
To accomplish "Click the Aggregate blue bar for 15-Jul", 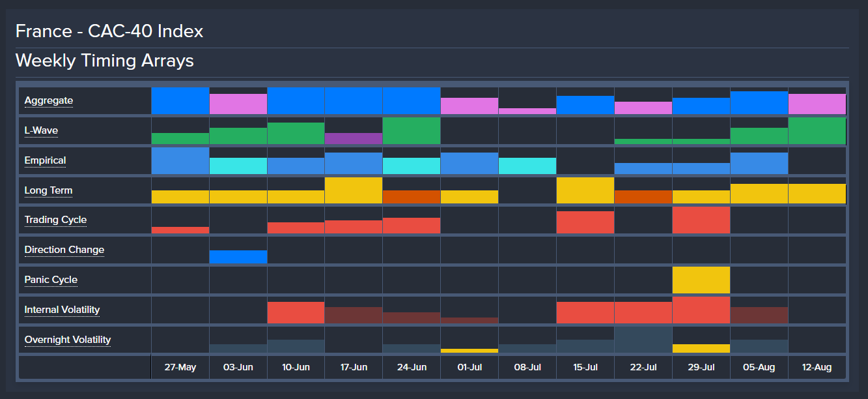I will (x=585, y=105).
